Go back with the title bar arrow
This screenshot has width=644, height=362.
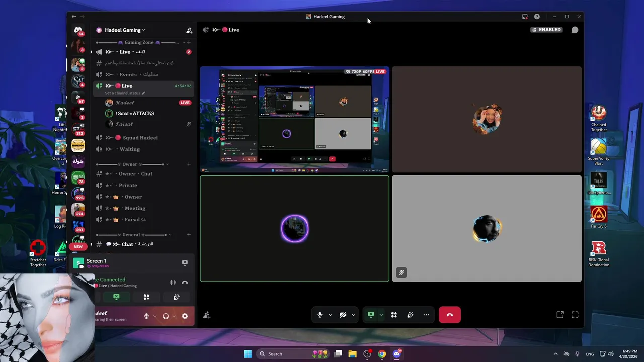click(x=74, y=17)
